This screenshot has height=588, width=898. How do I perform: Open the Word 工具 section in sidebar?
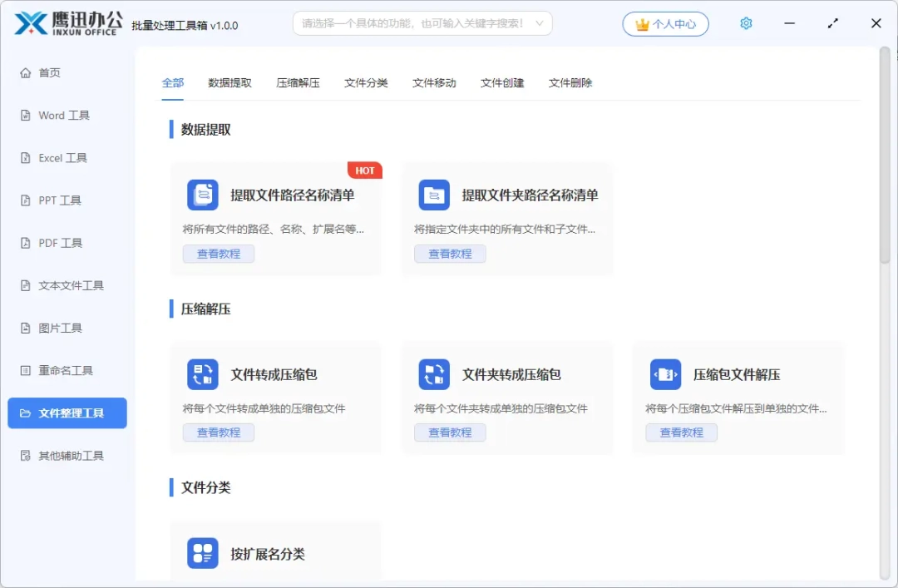click(62, 115)
